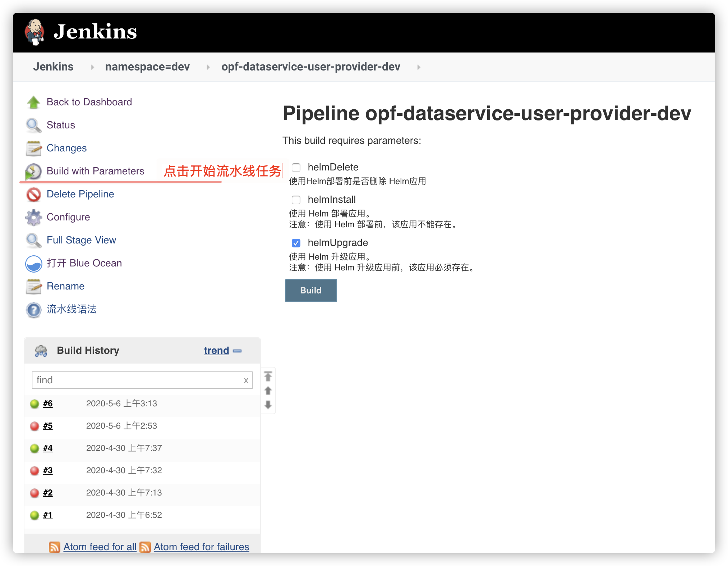Open dropdown arrow after opf-dataservice-user-provider-dev breadcrumb
Screen dimensions: 728x566
click(419, 67)
